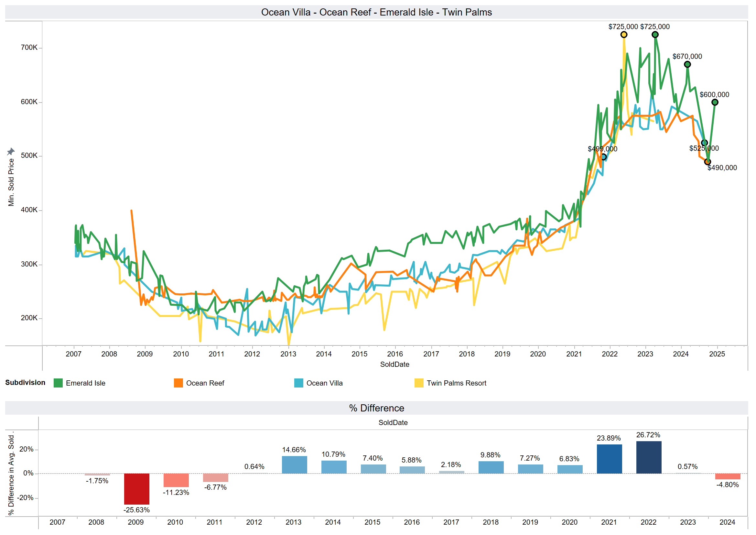Select the green Emerald Isle legend swatch

click(x=58, y=383)
